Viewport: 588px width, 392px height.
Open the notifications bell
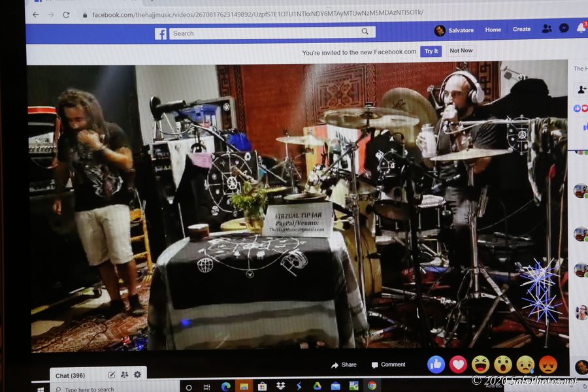tap(580, 27)
